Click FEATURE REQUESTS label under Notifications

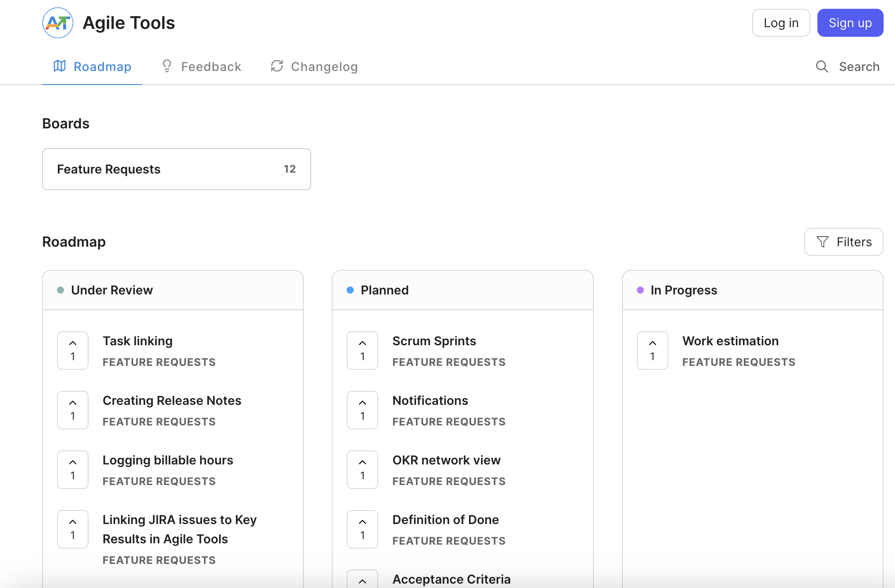449,422
